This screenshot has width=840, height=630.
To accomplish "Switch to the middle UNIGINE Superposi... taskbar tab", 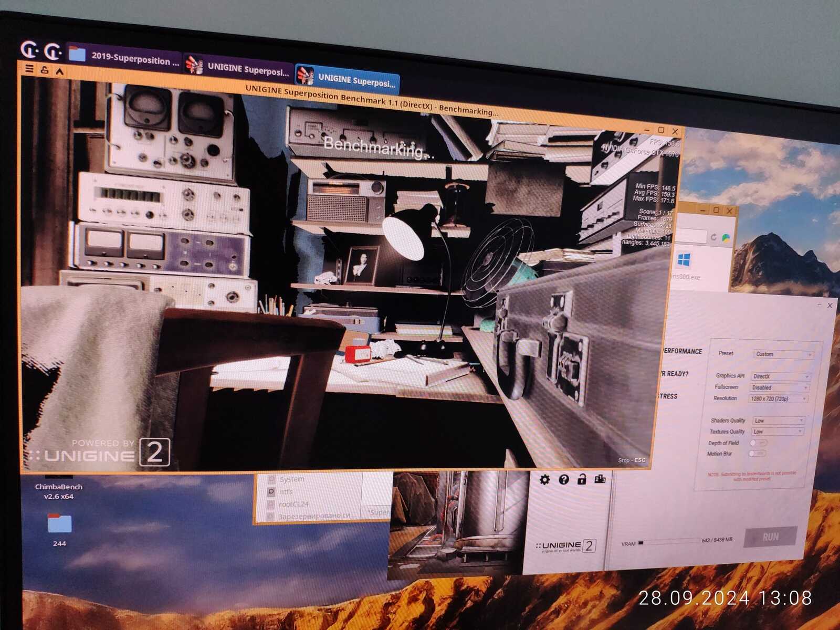I will click(x=239, y=68).
